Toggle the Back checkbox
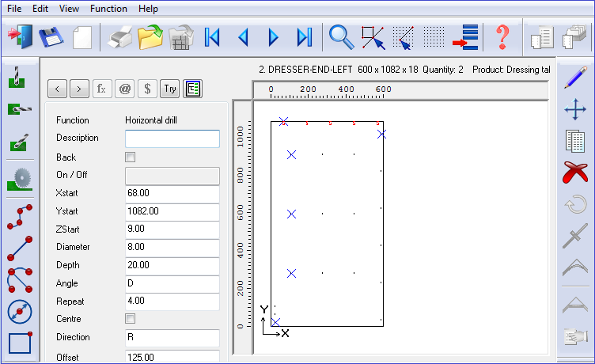This screenshot has height=364, width=595. click(x=130, y=157)
